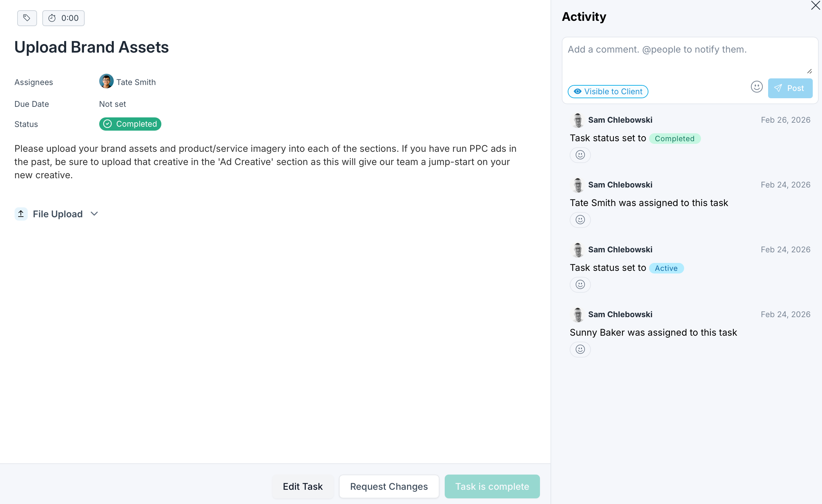Image resolution: width=822 pixels, height=504 pixels.
Task: Toggle Visible to Client setting
Action: click(608, 91)
